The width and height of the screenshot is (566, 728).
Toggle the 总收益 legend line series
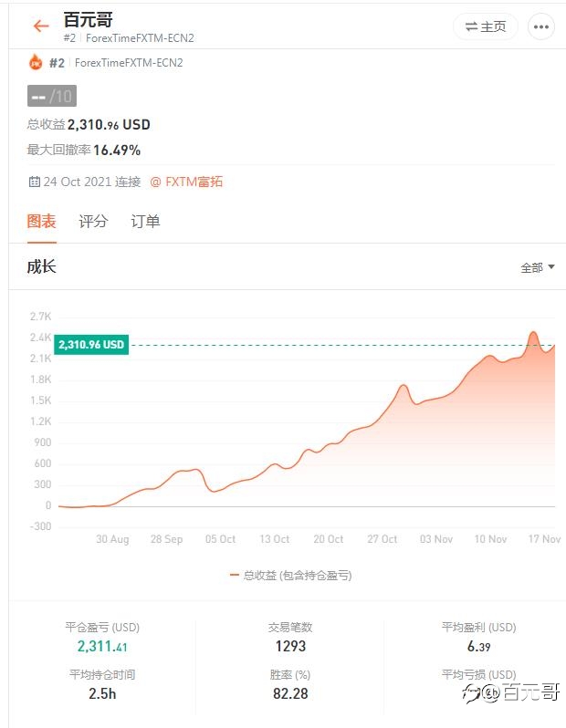click(x=291, y=575)
